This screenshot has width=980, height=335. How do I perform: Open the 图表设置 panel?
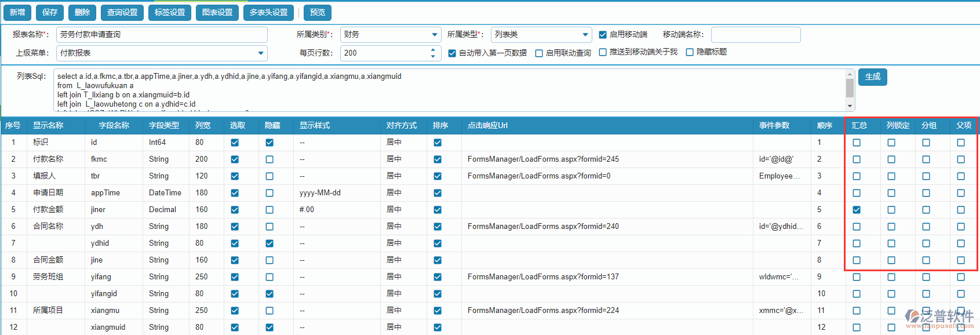pyautogui.click(x=217, y=12)
